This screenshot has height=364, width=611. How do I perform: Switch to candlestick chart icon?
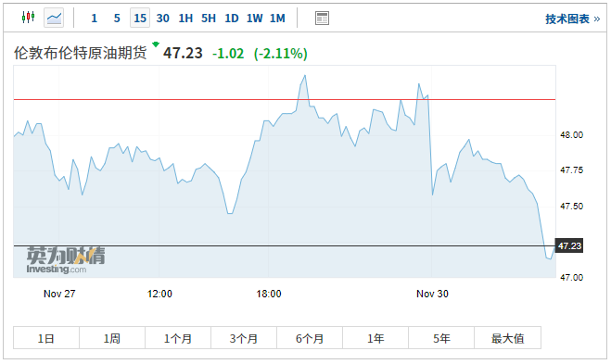(28, 18)
